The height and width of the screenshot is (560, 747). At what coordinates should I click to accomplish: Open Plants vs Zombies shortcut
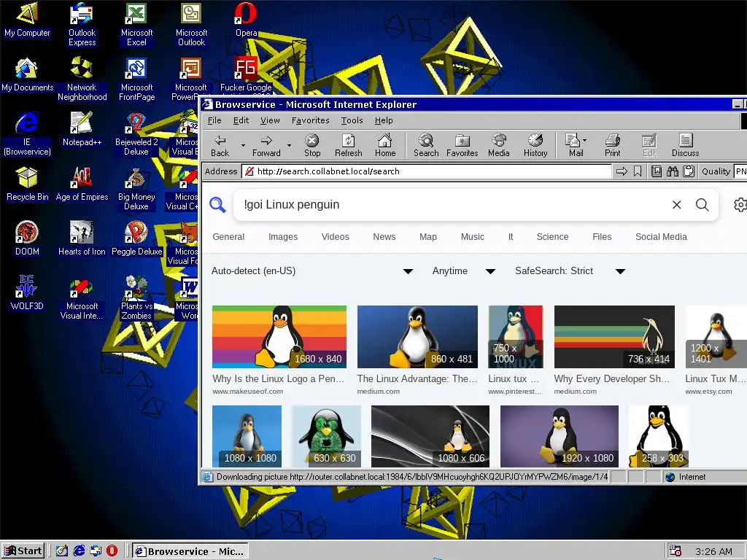coord(136,297)
